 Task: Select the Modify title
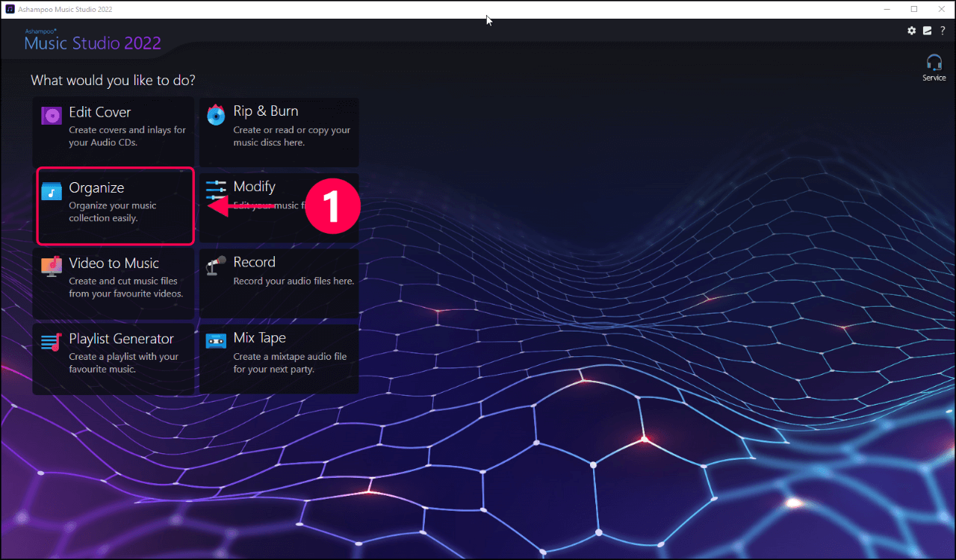254,187
